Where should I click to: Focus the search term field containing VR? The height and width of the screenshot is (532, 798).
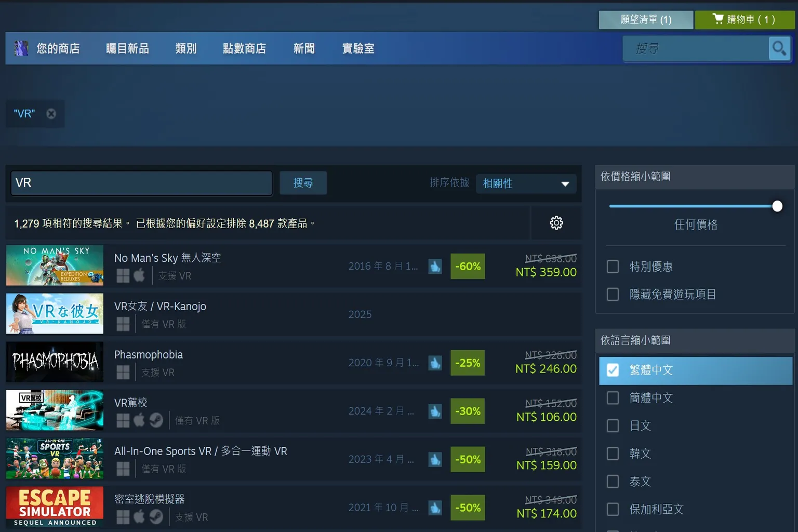pyautogui.click(x=141, y=183)
